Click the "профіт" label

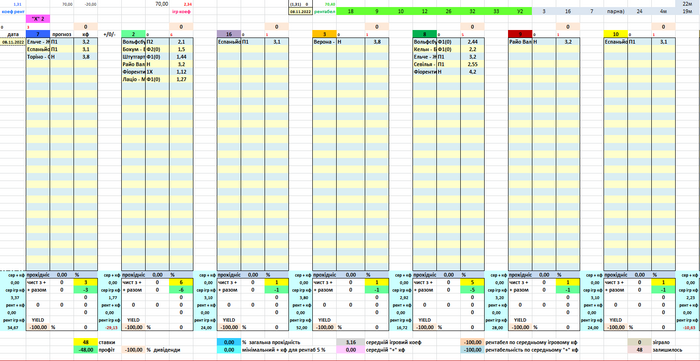(x=108, y=349)
